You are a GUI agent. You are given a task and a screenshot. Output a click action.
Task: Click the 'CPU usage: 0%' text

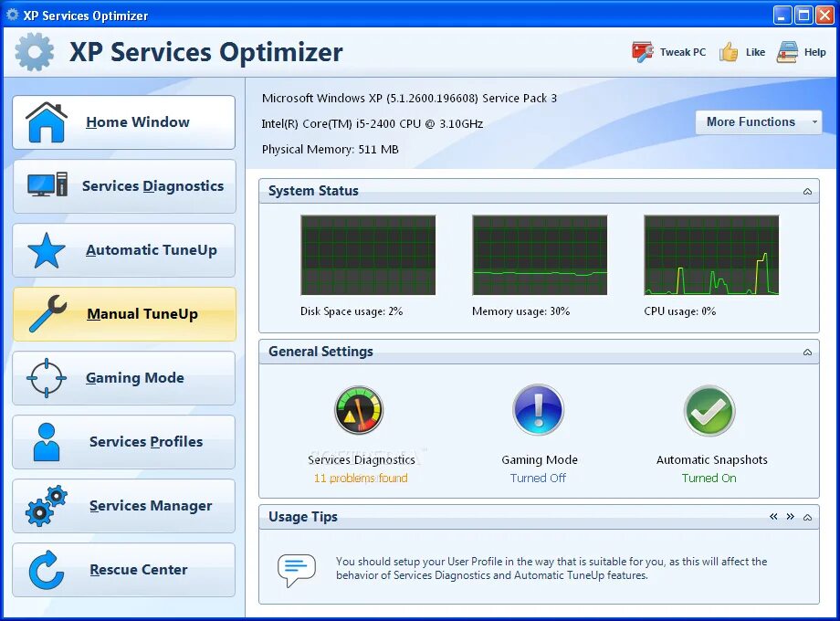pyautogui.click(x=680, y=311)
